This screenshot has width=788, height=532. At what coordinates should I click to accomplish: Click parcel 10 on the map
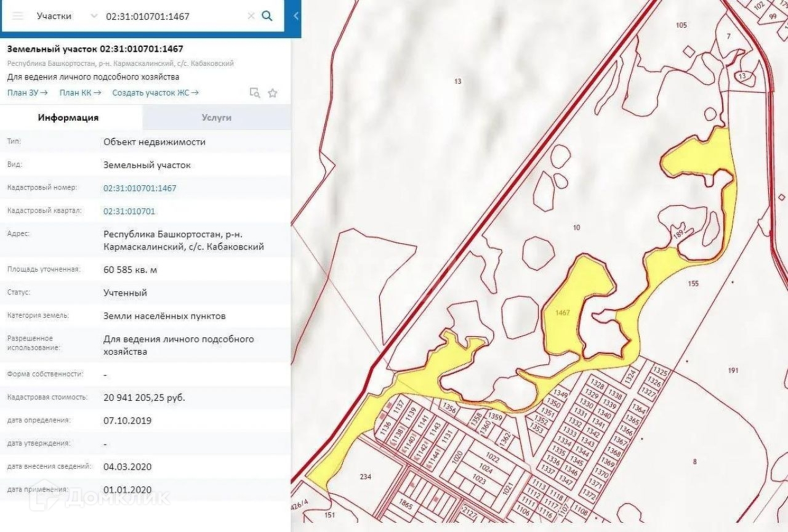[576, 228]
